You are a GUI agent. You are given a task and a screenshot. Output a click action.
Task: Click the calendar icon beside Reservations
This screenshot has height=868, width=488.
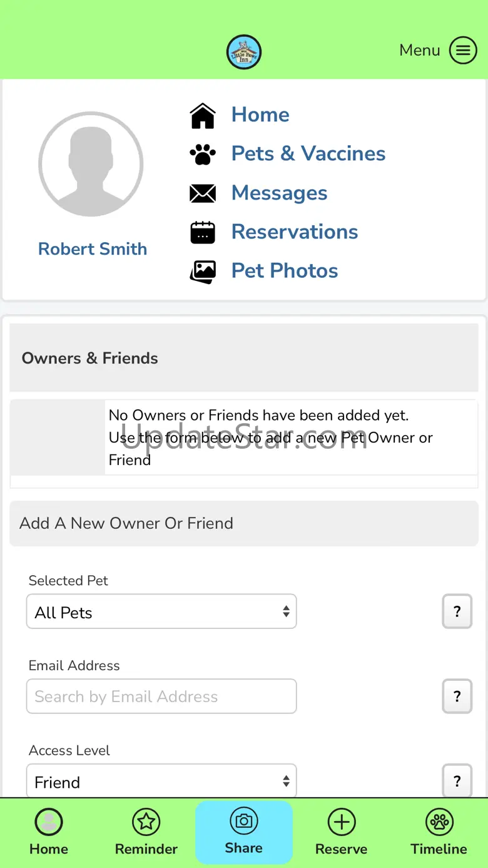point(203,232)
